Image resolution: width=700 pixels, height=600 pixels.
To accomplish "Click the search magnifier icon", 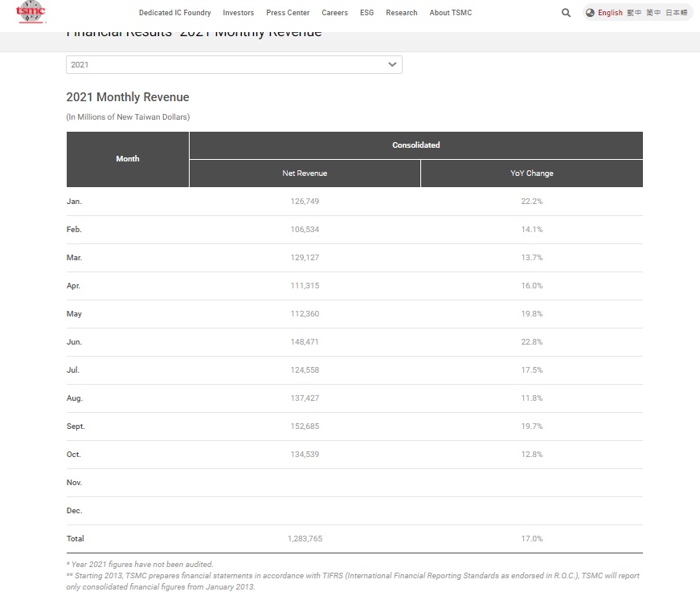I will pos(566,13).
